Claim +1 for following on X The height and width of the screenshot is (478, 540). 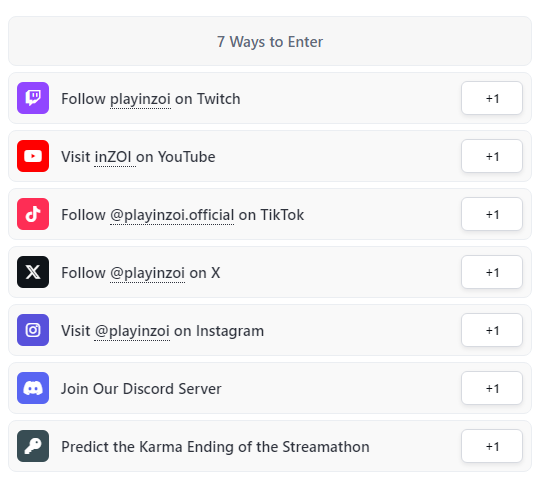coord(492,272)
